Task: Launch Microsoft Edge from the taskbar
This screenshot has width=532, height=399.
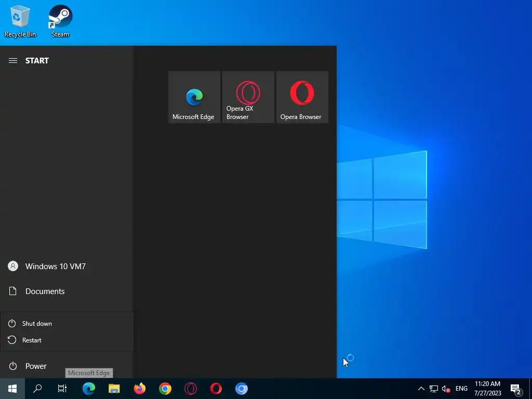Action: coord(88,389)
